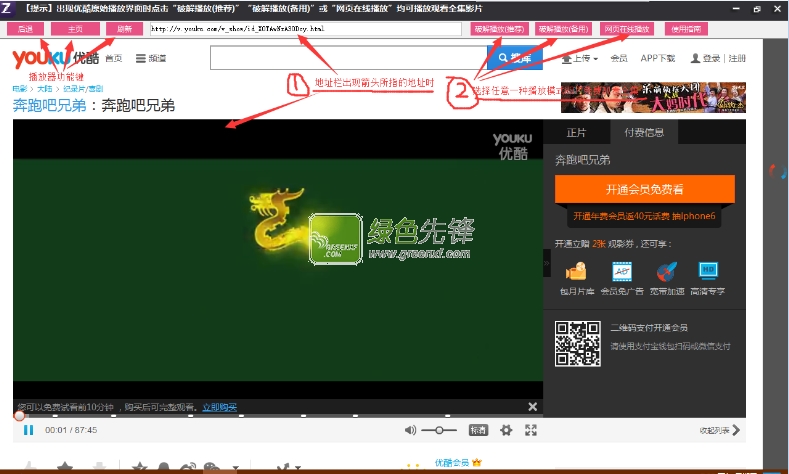Image resolution: width=789 pixels, height=474 pixels.
Task: Click the pink 刷新 refresh button
Action: 124,29
